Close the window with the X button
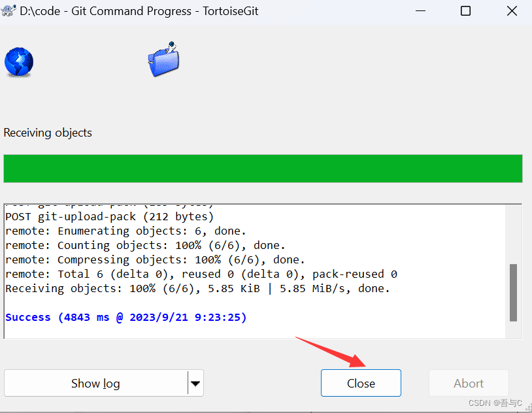532x413 pixels. (x=512, y=11)
